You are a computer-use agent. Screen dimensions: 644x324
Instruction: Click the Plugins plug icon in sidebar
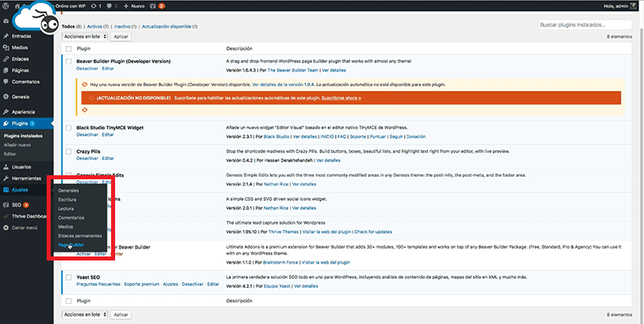tap(6, 124)
